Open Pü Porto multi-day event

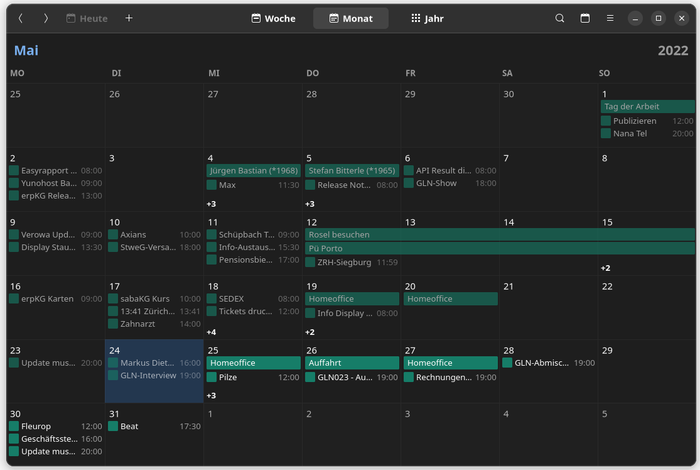pyautogui.click(x=500, y=248)
